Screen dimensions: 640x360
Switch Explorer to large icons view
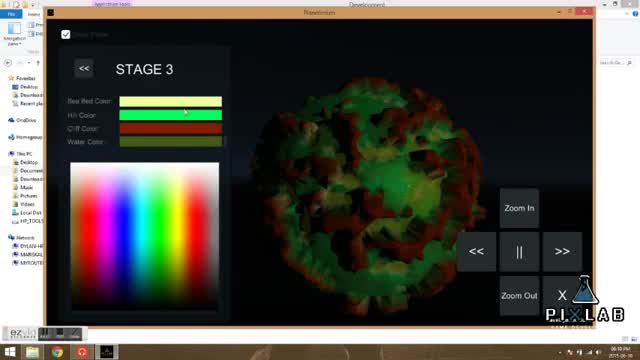point(634,339)
